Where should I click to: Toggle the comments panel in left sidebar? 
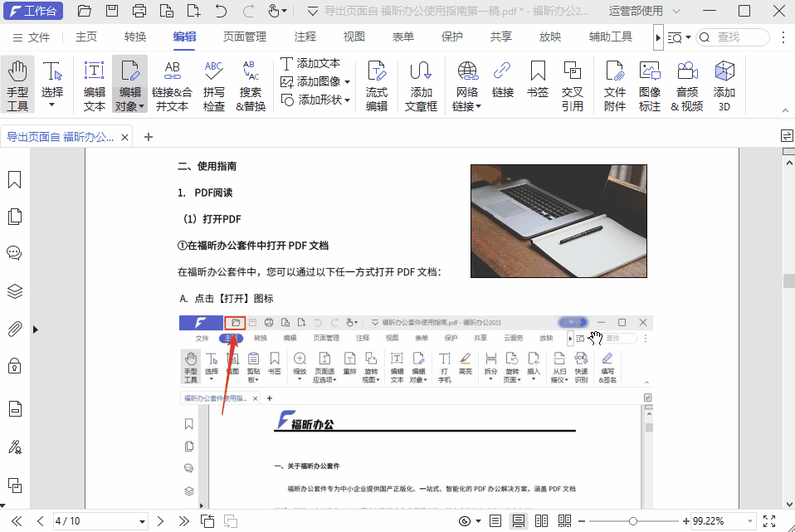click(x=13, y=253)
